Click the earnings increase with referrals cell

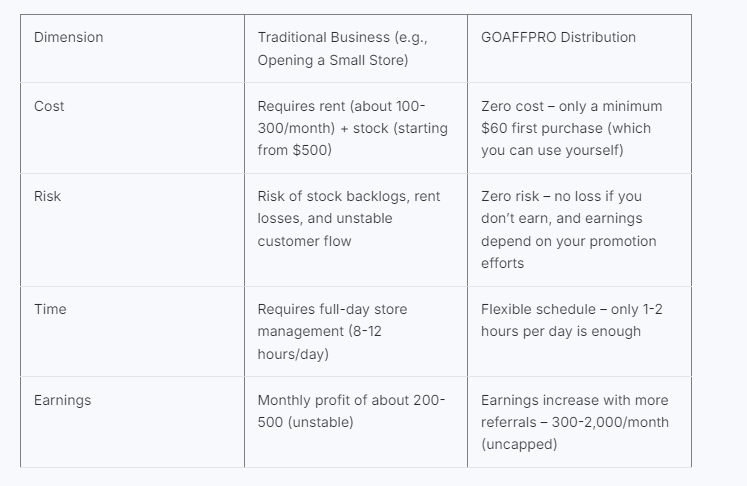tap(575, 421)
